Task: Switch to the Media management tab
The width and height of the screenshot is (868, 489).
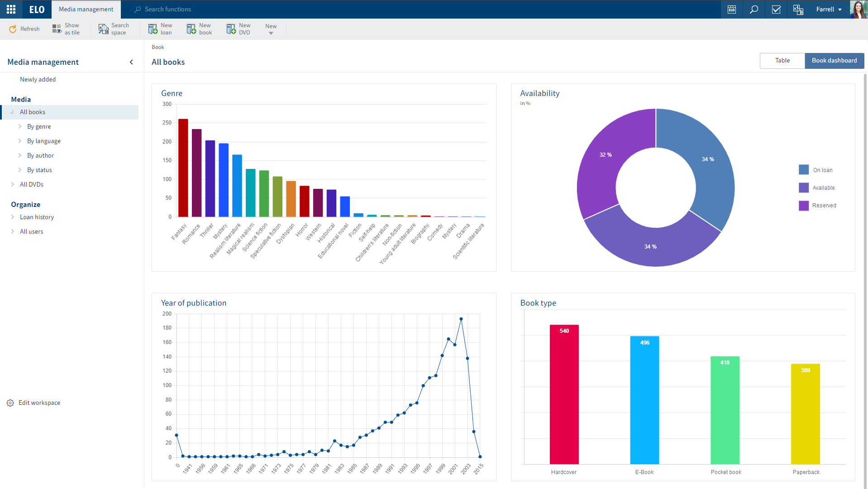Action: (86, 9)
